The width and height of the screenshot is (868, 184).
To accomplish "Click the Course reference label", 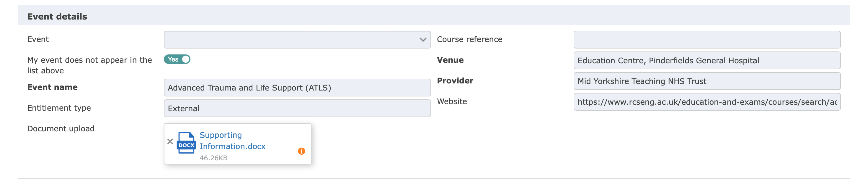I will pos(469,40).
